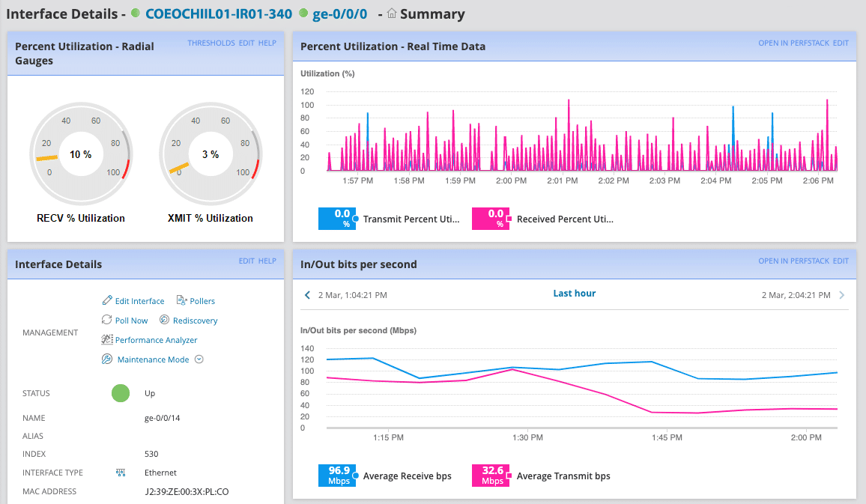Click EDIT in Radial Gauges panel
Viewport: 866px width, 504px height.
[x=246, y=43]
